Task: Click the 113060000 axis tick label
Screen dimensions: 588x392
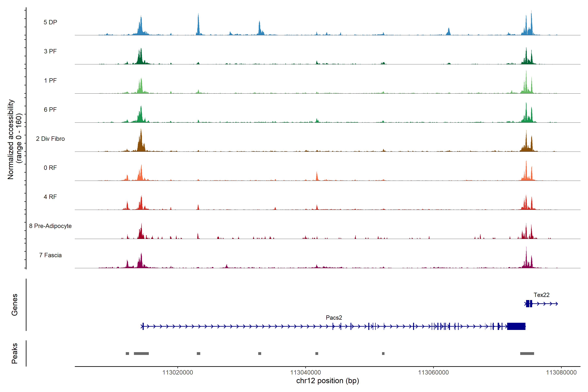Action: (x=433, y=372)
